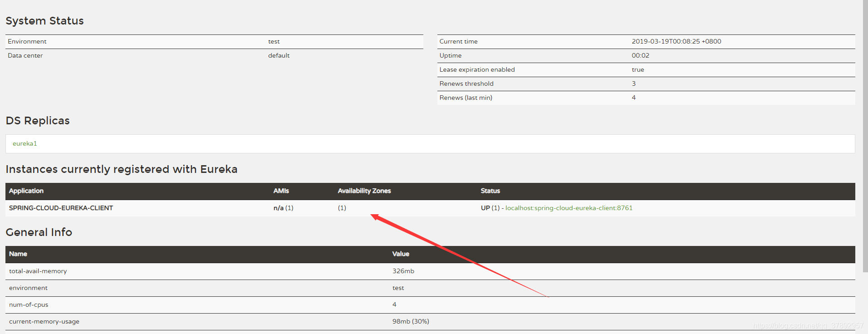Click the Value column header in General Info
The width and height of the screenshot is (868, 334).
[x=401, y=254]
